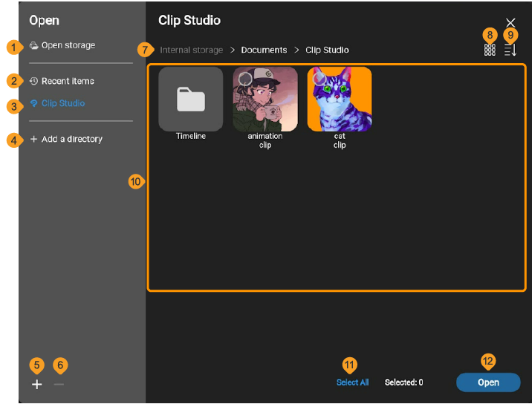
Task: Click the blue Clip Studio sidebar icon
Action: coord(33,103)
